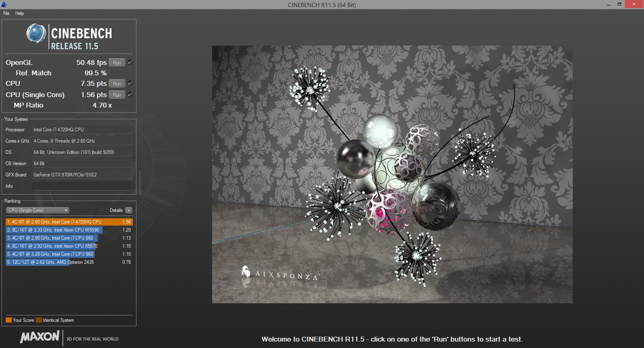Click the rendered scene preview image
The width and height of the screenshot is (644, 348).
click(x=392, y=174)
